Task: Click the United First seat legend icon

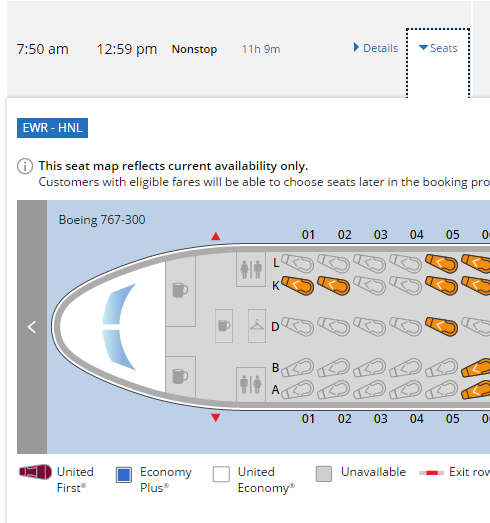Action: 35,472
